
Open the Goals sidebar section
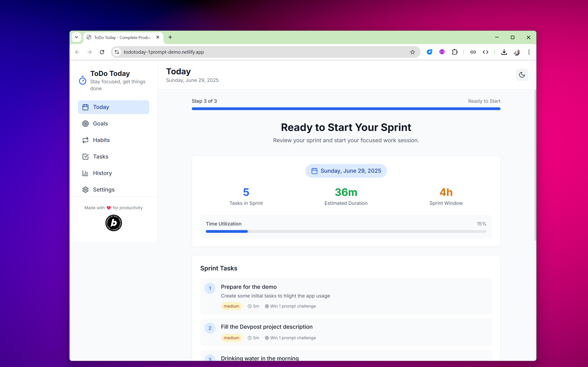coord(100,124)
